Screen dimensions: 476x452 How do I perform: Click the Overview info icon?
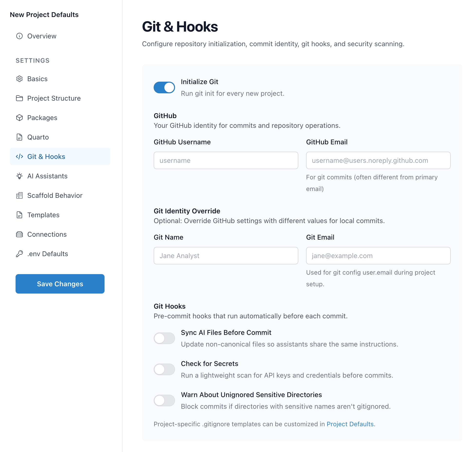20,36
